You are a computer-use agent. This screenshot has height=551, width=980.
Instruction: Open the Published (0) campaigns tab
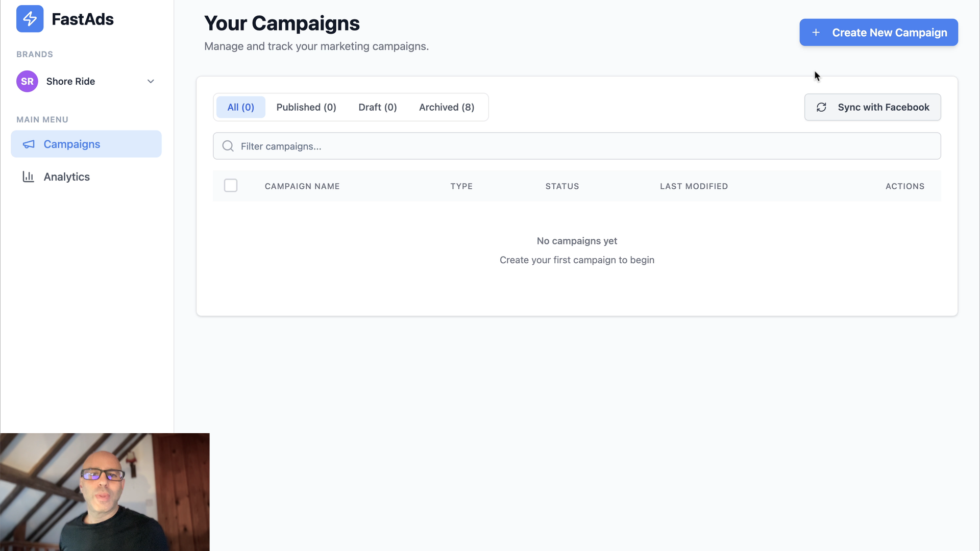coord(306,107)
